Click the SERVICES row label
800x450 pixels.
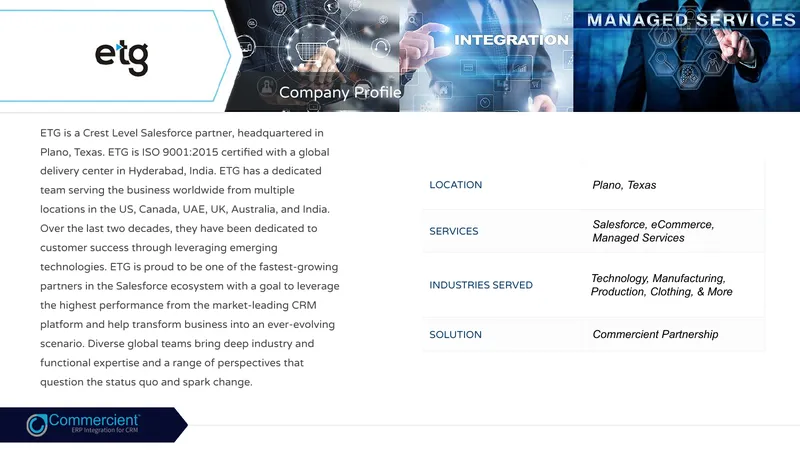point(454,231)
